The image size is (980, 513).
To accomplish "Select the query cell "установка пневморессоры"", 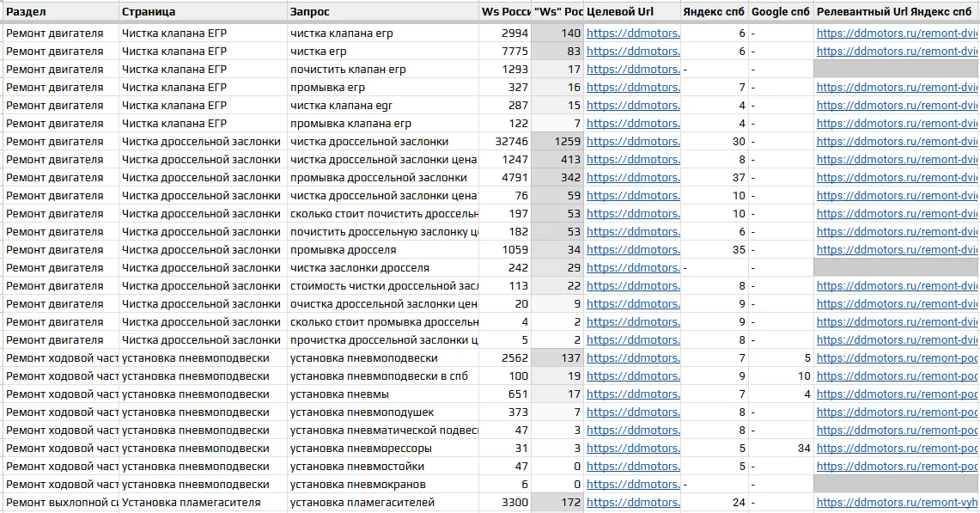I will [383, 449].
